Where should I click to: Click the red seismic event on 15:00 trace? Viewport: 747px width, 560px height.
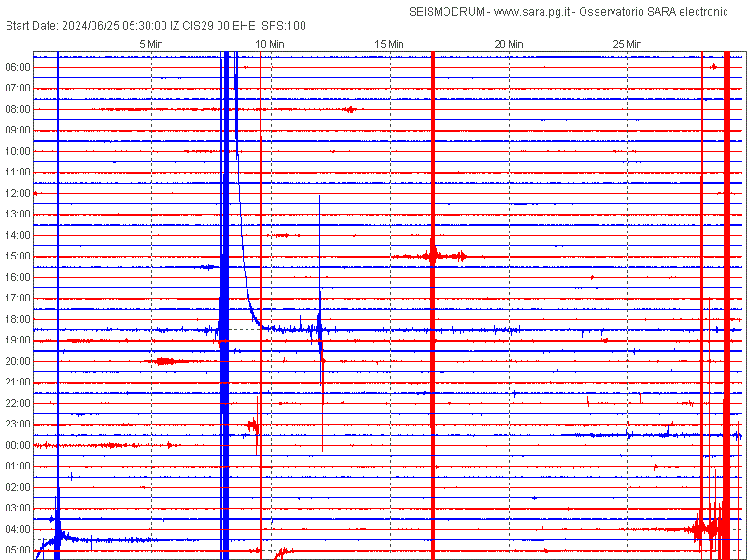(x=430, y=256)
